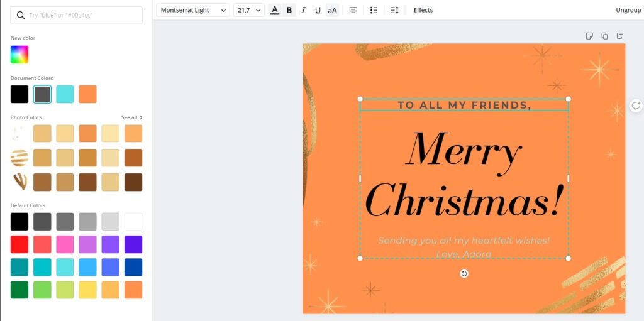This screenshot has height=321, width=644.
Task: Select dark gray document color
Action: click(x=42, y=94)
